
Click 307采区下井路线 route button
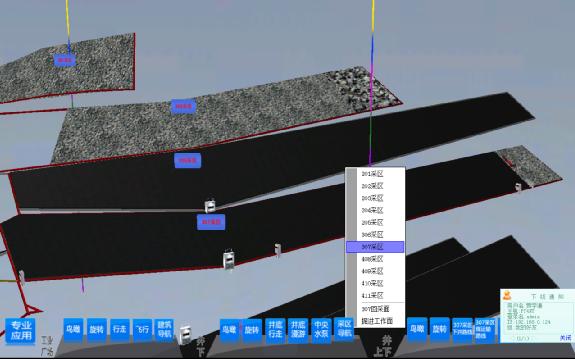click(x=462, y=330)
